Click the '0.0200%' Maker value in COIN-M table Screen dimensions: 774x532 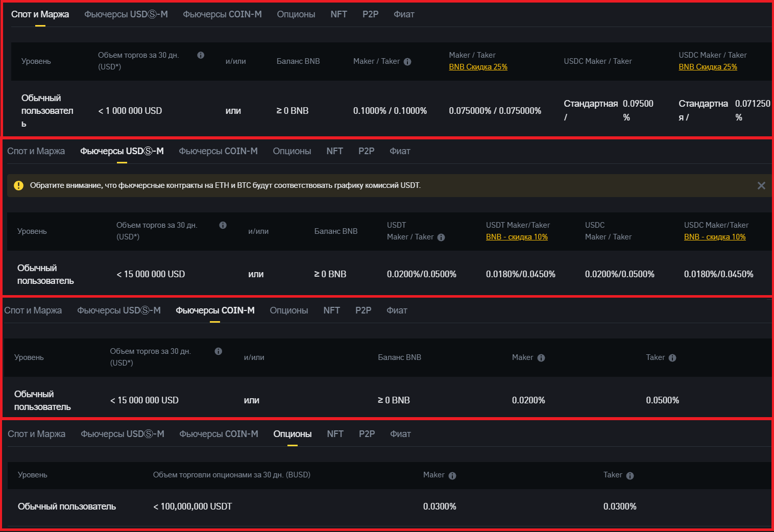point(528,400)
